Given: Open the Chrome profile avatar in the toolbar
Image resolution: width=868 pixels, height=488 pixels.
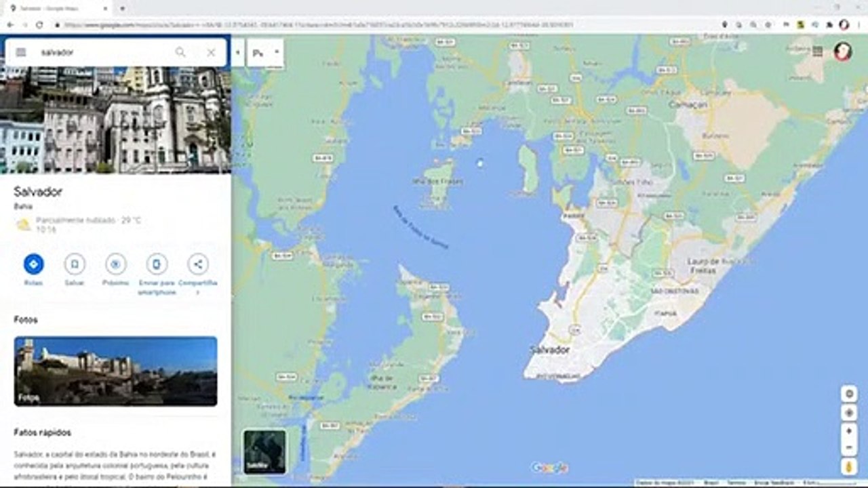Looking at the screenshot, I should pos(844,25).
